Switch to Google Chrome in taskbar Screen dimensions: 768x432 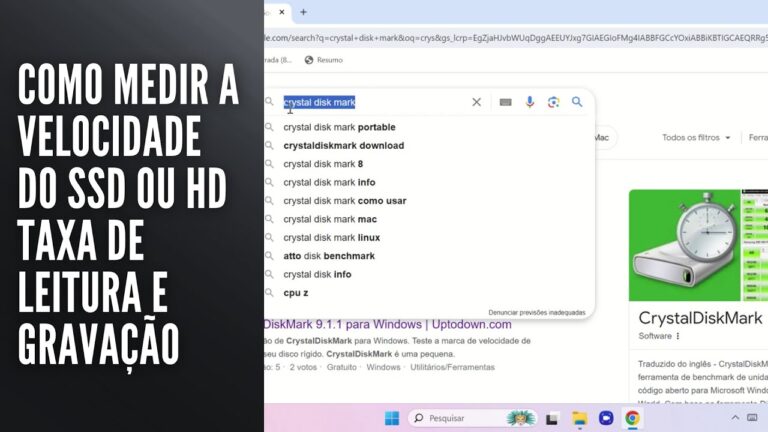pyautogui.click(x=632, y=418)
